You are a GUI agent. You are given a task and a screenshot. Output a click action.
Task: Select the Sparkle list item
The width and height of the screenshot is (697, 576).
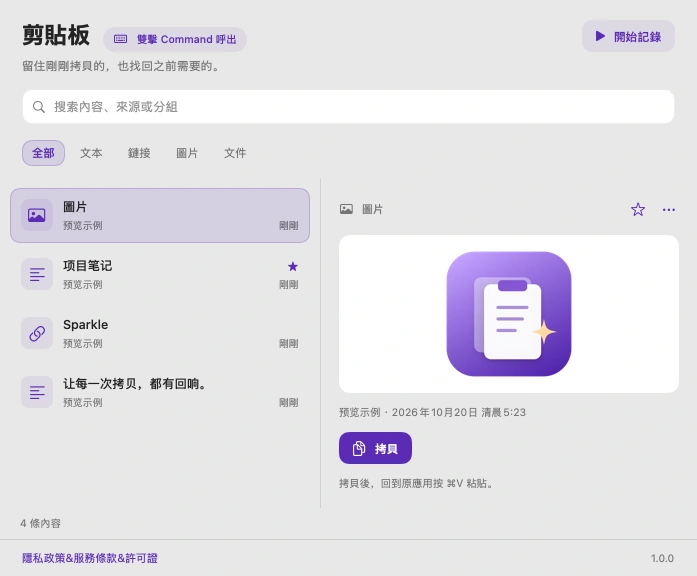point(160,333)
